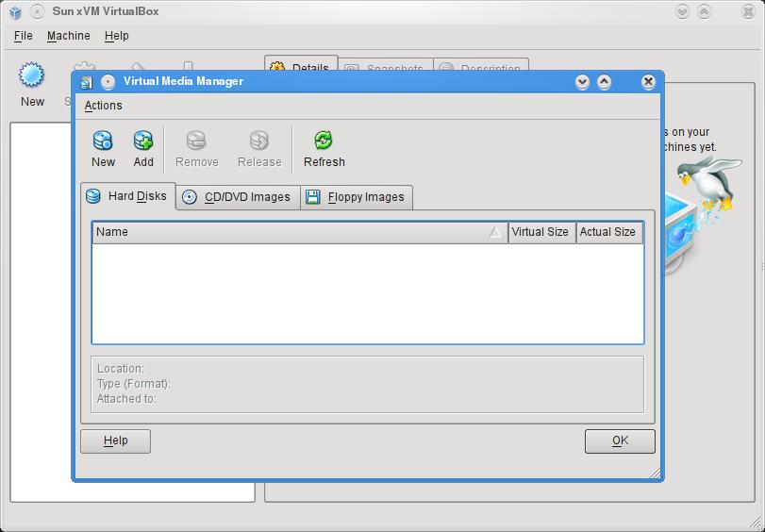Minimize the Virtual Media Manager window
Viewport: 765px width, 532px height.
coord(582,82)
